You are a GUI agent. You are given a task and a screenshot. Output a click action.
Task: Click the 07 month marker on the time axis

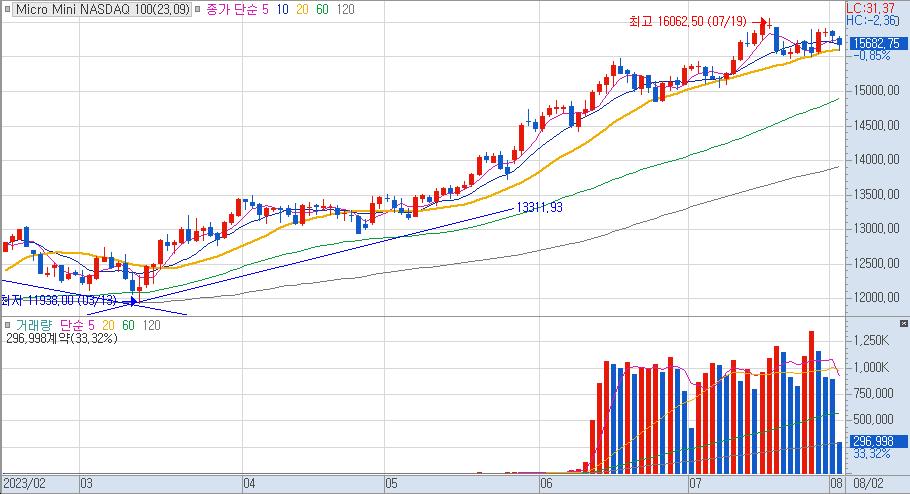(x=695, y=484)
